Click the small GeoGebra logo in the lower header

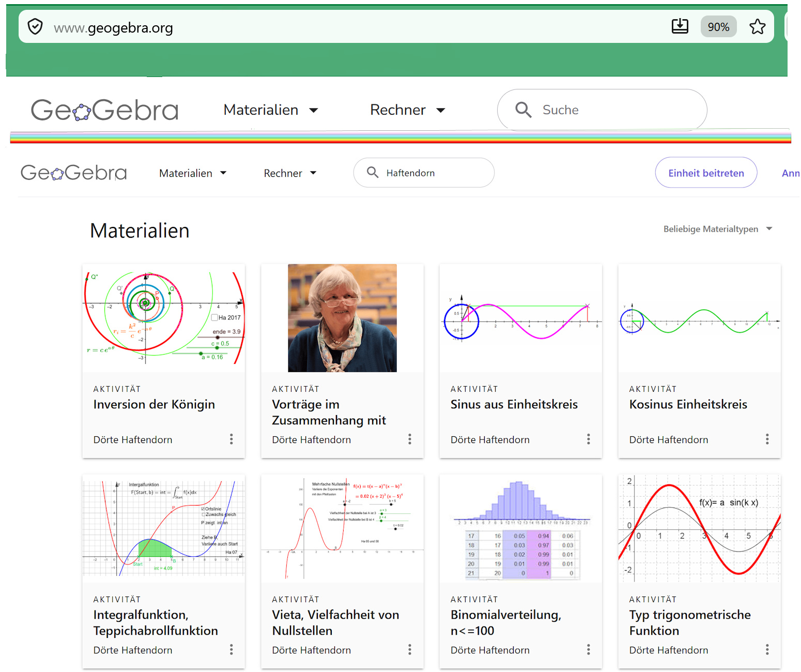click(73, 173)
